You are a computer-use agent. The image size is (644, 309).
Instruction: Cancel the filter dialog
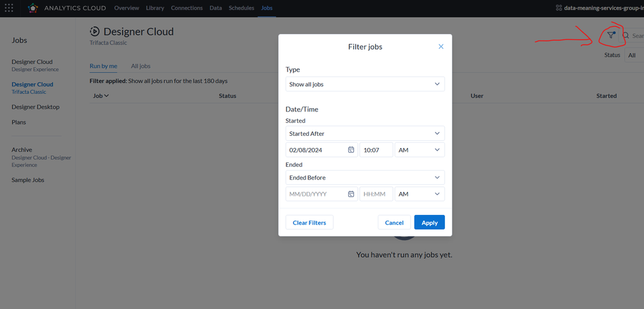tap(394, 223)
